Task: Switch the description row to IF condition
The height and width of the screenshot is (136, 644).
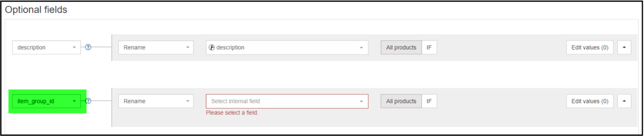Action: tap(429, 47)
